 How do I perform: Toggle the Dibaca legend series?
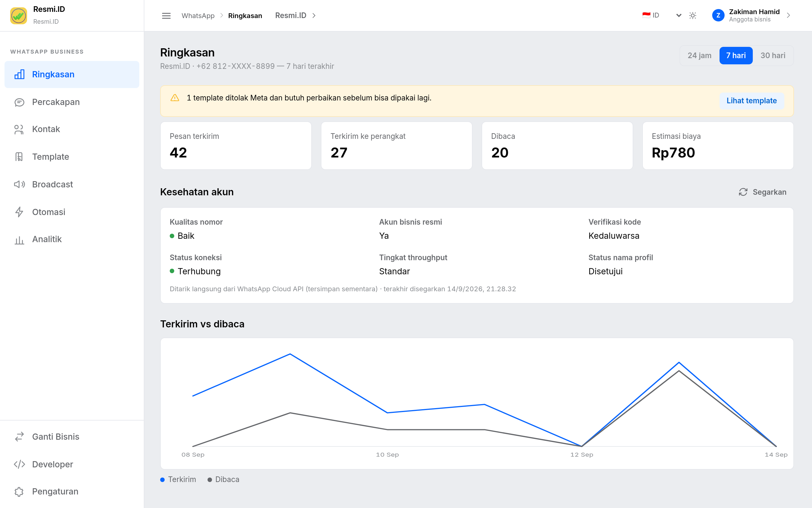(223, 479)
